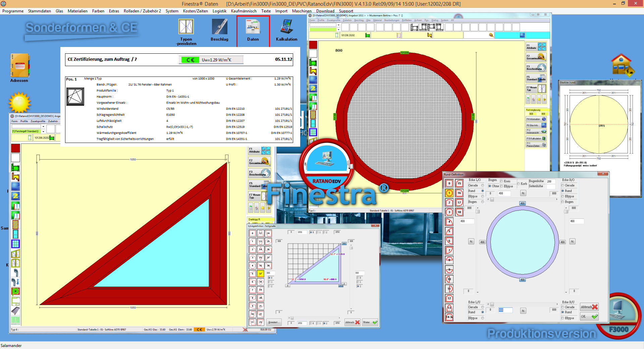This screenshot has width=644, height=349.
Task: Set Ecke R/O to Ellypse
Action: 562,196
